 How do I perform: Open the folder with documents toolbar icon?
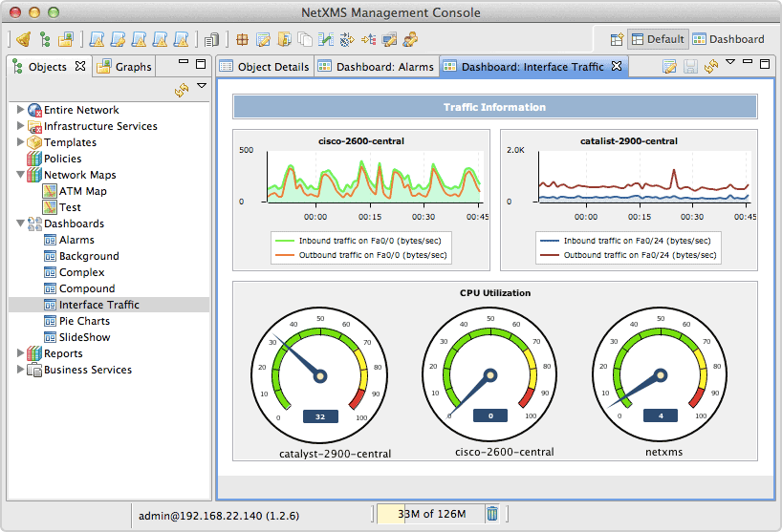click(x=284, y=39)
